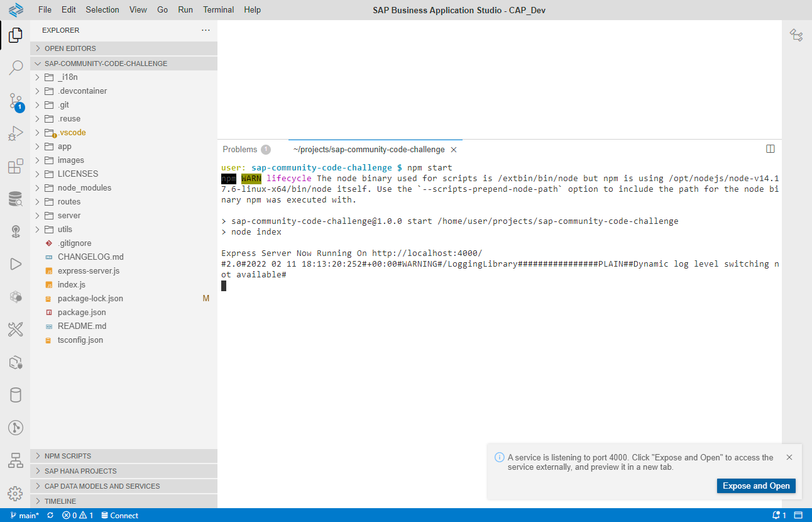The height and width of the screenshot is (522, 812).
Task: Close the sap-community-code-challenge terminal tab
Action: (x=454, y=150)
